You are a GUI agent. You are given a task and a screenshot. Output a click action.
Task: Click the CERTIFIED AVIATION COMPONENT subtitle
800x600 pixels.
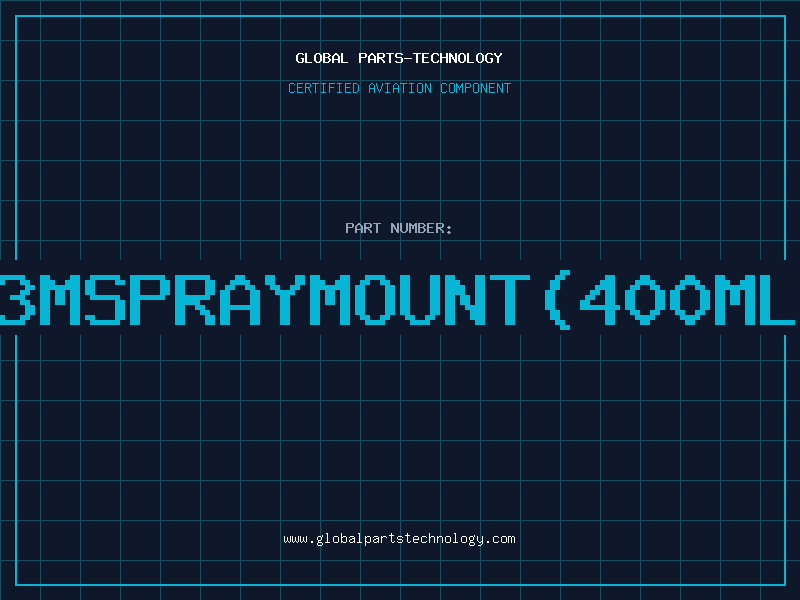click(399, 88)
